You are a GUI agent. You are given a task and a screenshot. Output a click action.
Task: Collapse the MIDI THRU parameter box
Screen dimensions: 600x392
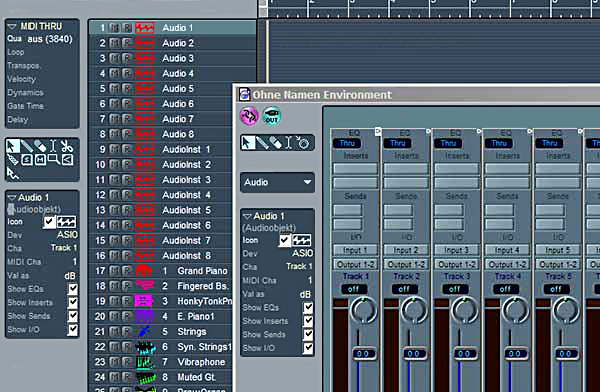tap(12, 26)
